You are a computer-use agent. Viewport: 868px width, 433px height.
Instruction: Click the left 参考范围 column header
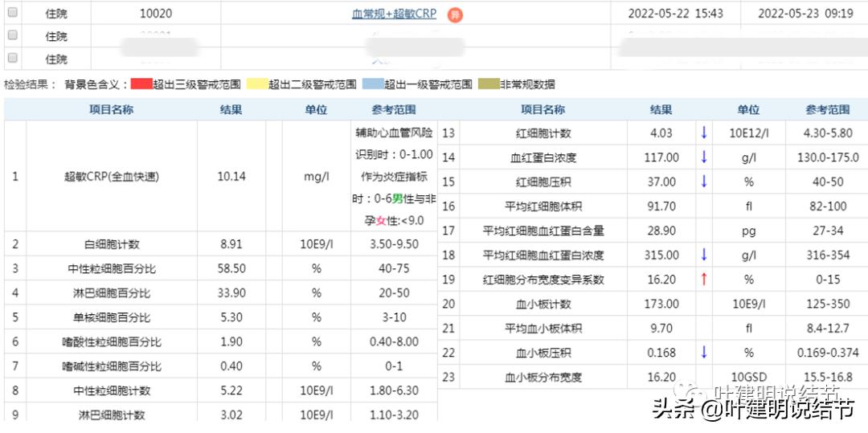[x=394, y=109]
